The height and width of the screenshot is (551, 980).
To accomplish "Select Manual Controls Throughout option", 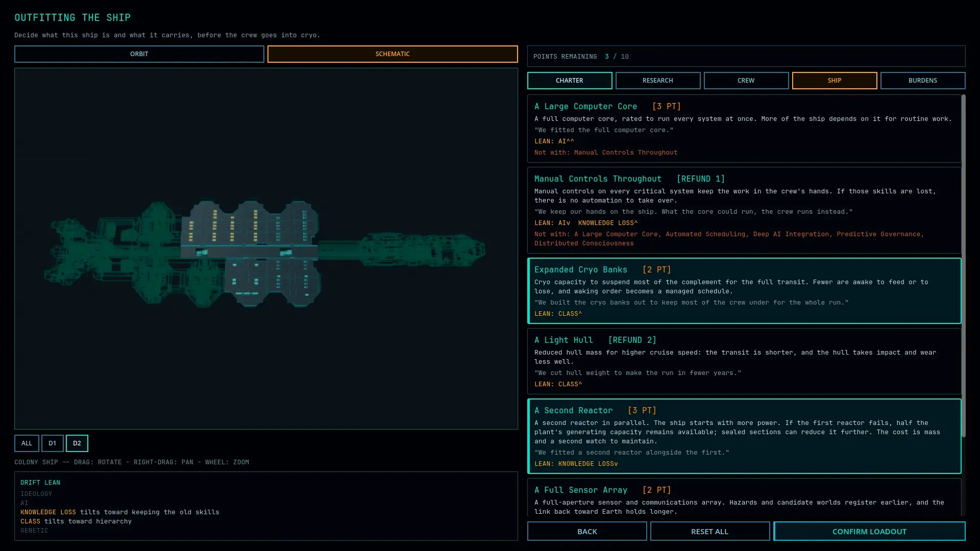I will pyautogui.click(x=744, y=210).
